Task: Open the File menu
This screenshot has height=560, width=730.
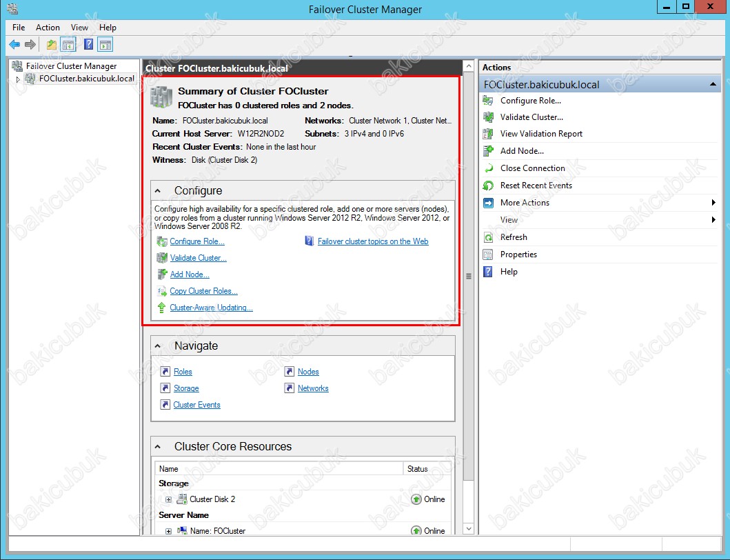Action: click(x=19, y=28)
